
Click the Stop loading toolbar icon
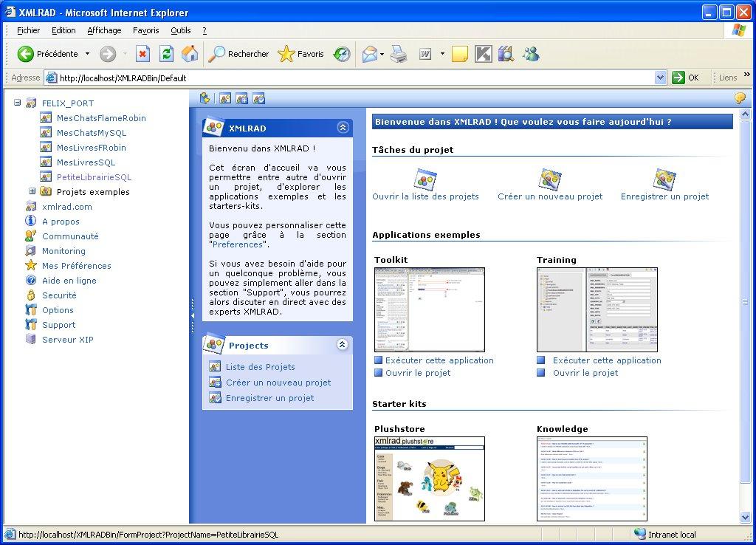point(143,54)
